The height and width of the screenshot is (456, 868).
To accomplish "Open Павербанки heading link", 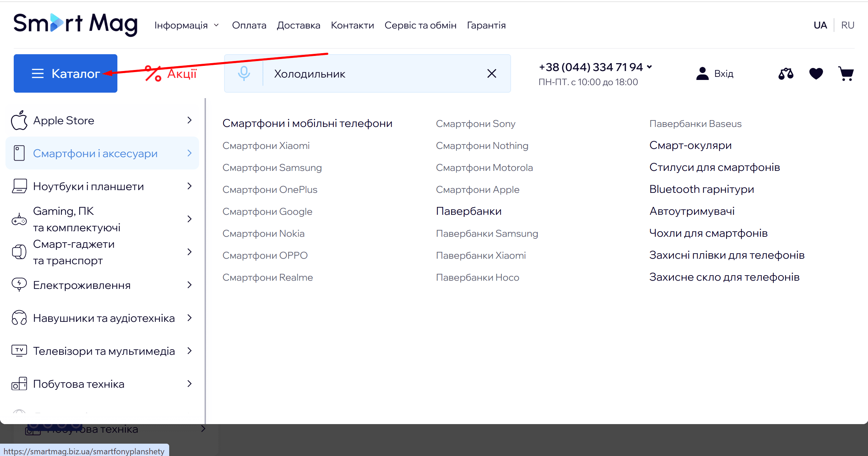I will [x=469, y=211].
